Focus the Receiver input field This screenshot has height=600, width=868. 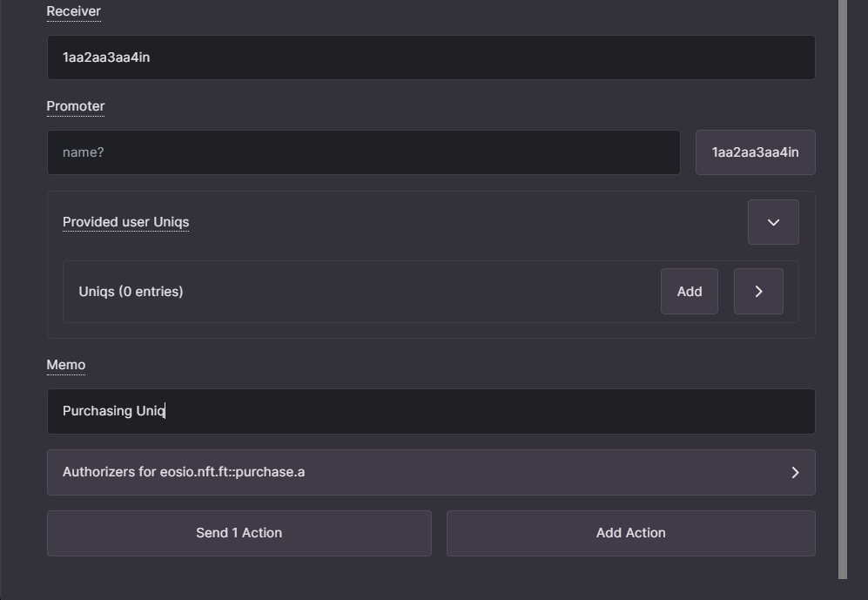[431, 57]
